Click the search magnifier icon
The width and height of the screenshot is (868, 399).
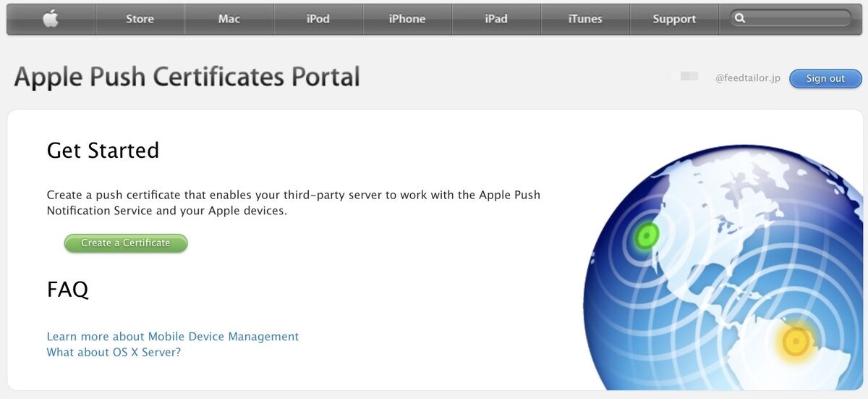coord(739,18)
